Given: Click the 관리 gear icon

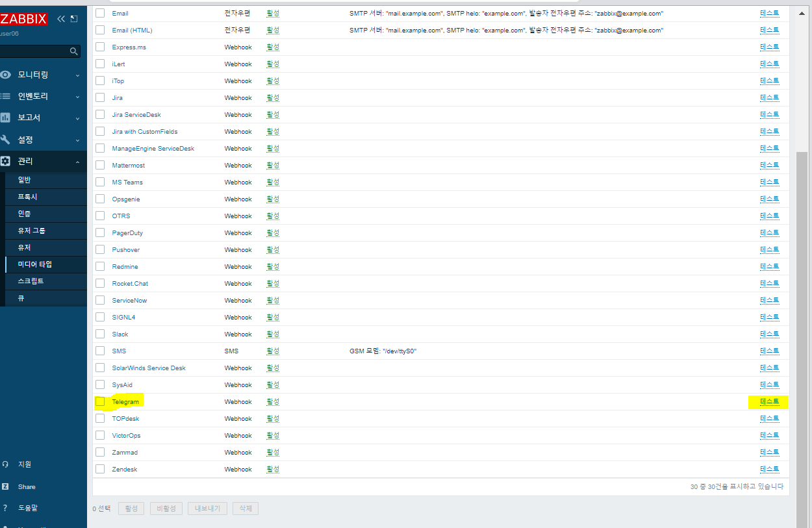Looking at the screenshot, I should tap(5, 161).
